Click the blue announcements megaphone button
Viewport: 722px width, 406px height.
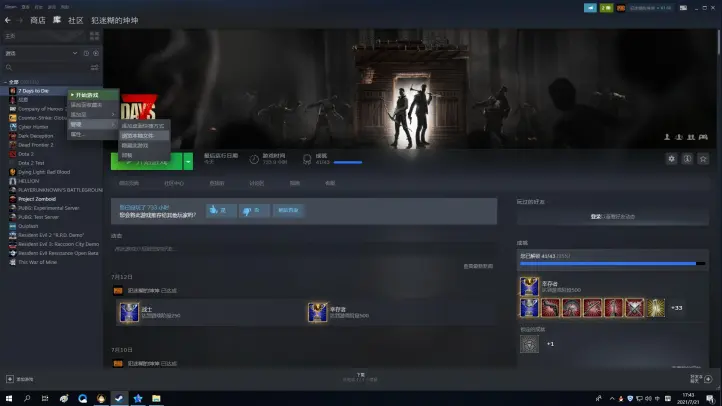click(x=590, y=8)
